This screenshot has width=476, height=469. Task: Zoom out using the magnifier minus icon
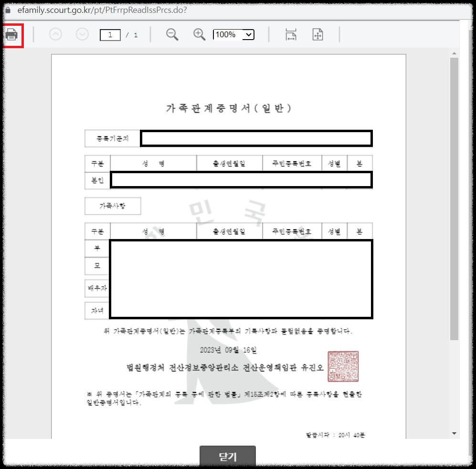172,34
